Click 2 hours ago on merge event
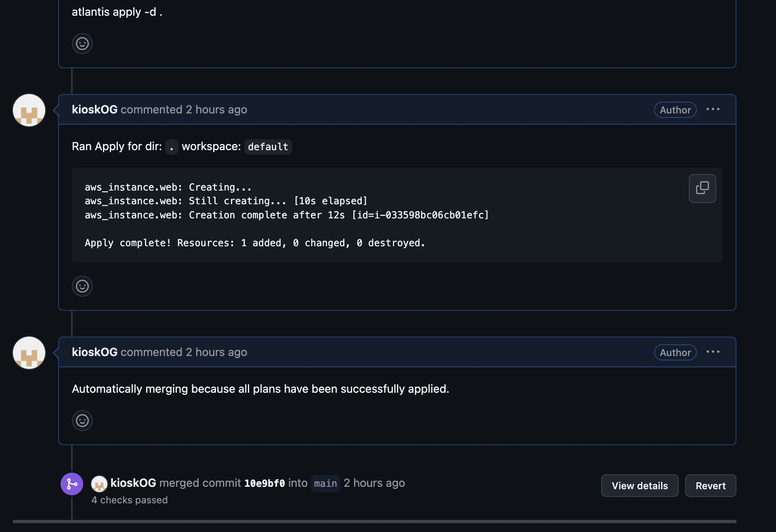This screenshot has width=776, height=532. (x=374, y=483)
